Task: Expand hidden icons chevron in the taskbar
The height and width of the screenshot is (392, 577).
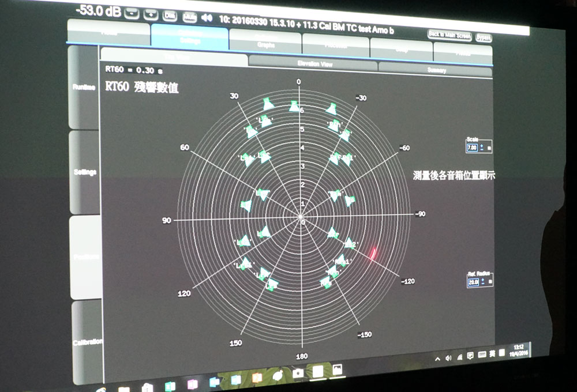Action: (x=437, y=357)
